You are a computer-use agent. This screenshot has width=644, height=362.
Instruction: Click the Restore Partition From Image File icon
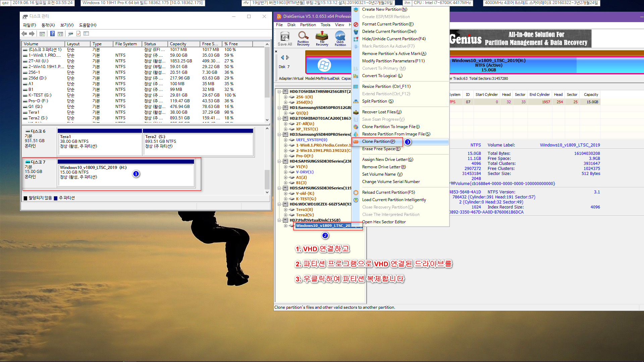click(x=356, y=134)
